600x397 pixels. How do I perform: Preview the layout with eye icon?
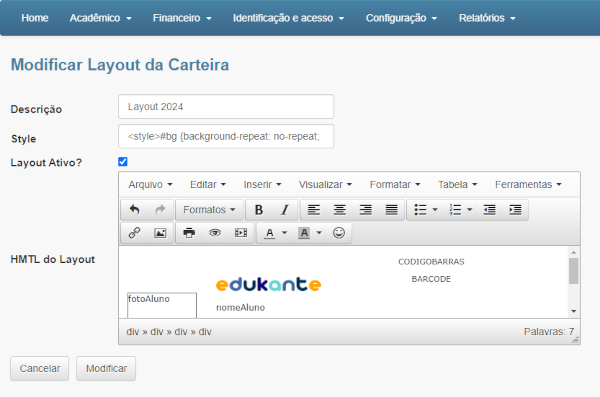(215, 233)
